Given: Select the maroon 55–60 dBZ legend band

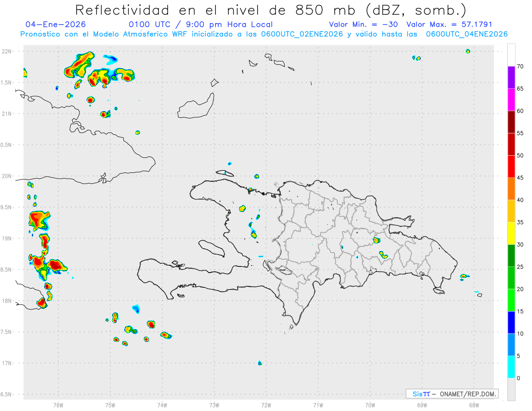Looking at the screenshot, I should coord(511,122).
